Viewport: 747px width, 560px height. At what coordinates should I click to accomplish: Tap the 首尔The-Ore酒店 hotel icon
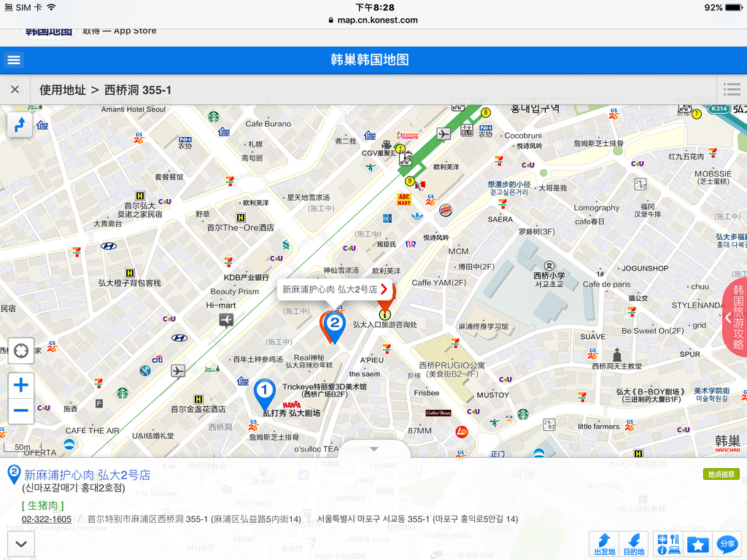coord(241,217)
